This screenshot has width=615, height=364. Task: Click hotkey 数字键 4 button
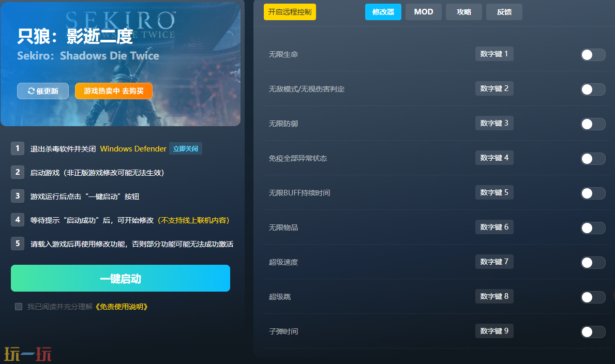point(494,158)
